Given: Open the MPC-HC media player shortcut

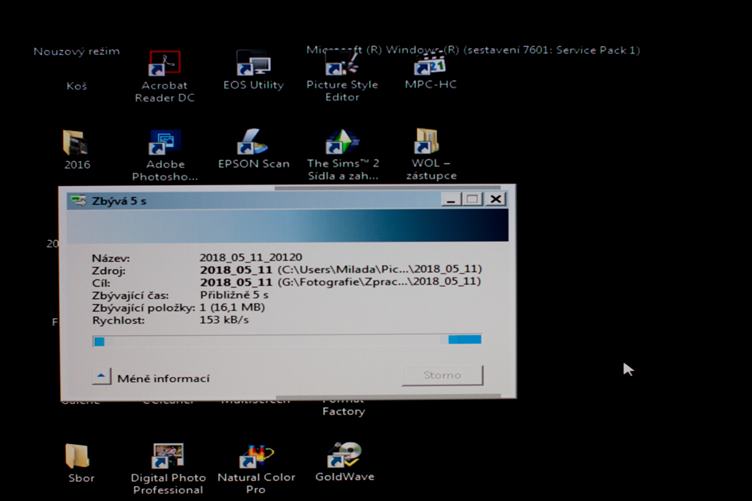Looking at the screenshot, I should [x=430, y=70].
